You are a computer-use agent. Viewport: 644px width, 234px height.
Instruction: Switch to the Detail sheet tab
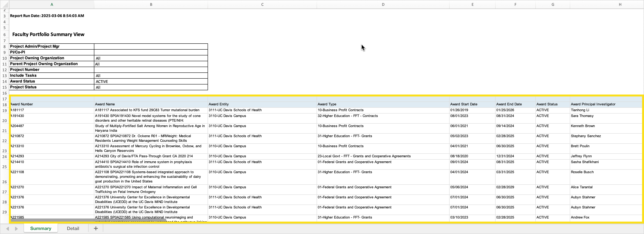coord(73,228)
